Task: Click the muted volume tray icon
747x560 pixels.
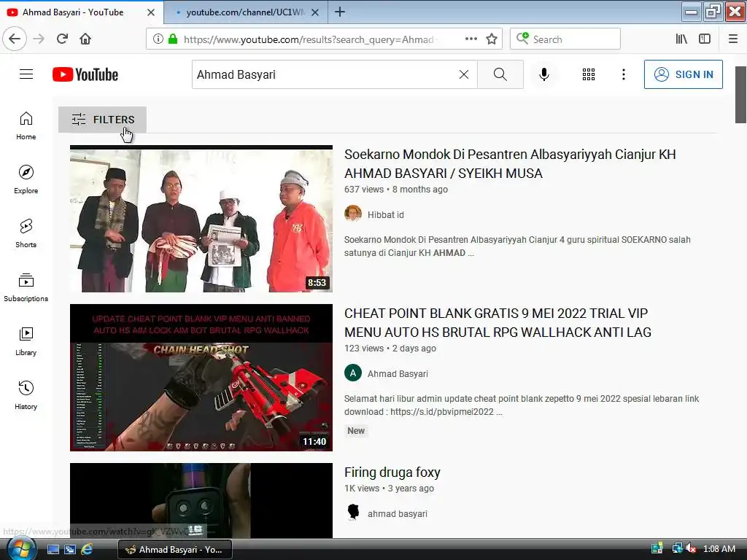Action: click(x=692, y=549)
